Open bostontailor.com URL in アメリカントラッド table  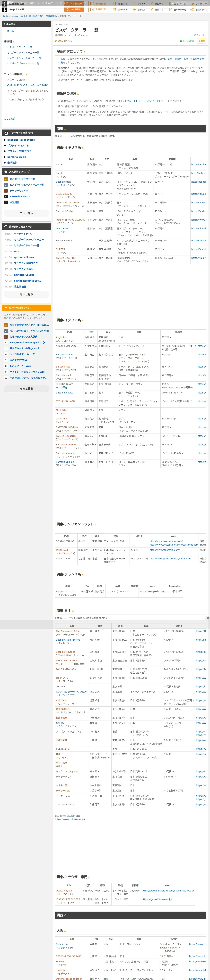[x=166, y=541]
